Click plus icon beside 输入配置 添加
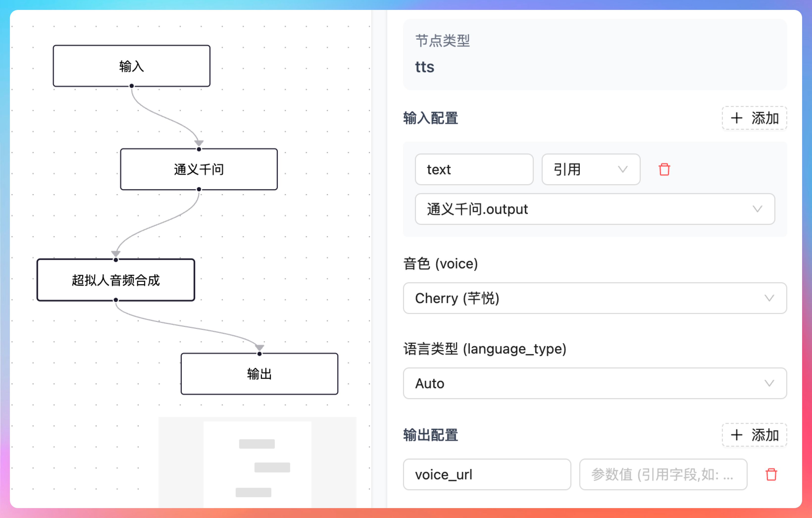 click(736, 118)
